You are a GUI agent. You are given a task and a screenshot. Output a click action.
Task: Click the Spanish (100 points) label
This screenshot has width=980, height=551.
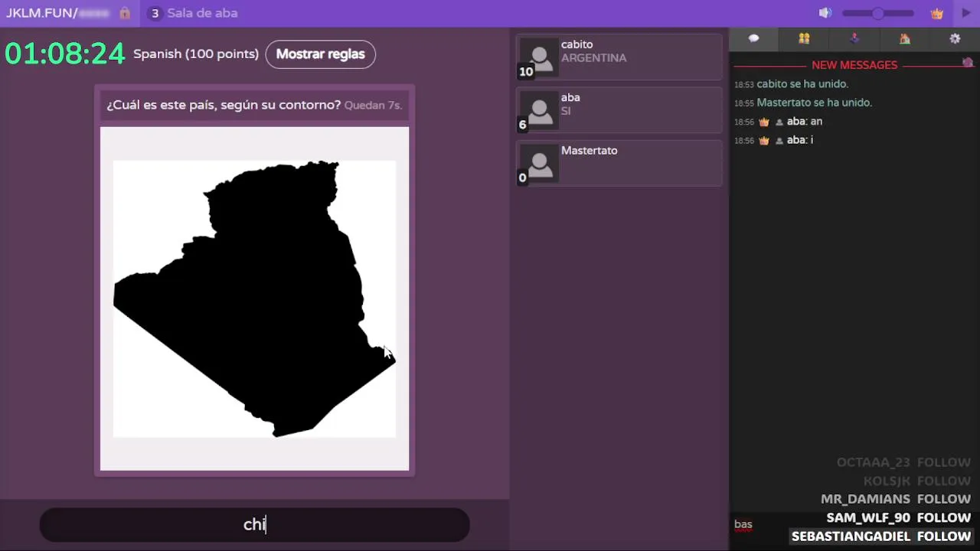tap(196, 54)
